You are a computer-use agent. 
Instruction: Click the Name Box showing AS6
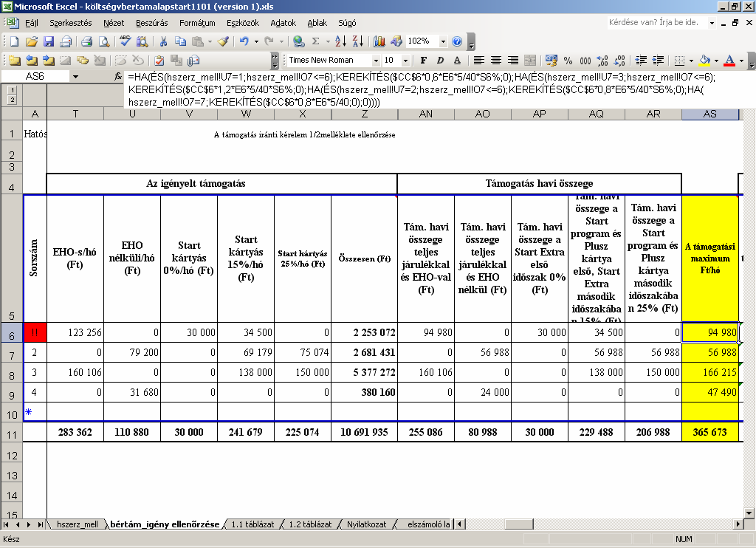(35, 76)
